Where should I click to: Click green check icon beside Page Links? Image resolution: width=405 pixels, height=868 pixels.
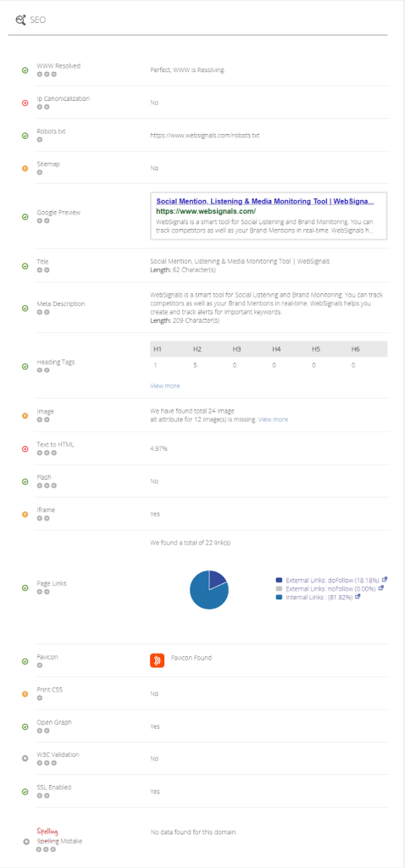pos(25,588)
